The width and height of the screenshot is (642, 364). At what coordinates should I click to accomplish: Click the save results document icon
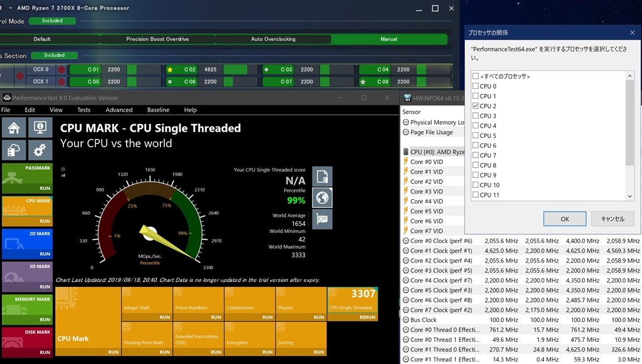point(322,177)
